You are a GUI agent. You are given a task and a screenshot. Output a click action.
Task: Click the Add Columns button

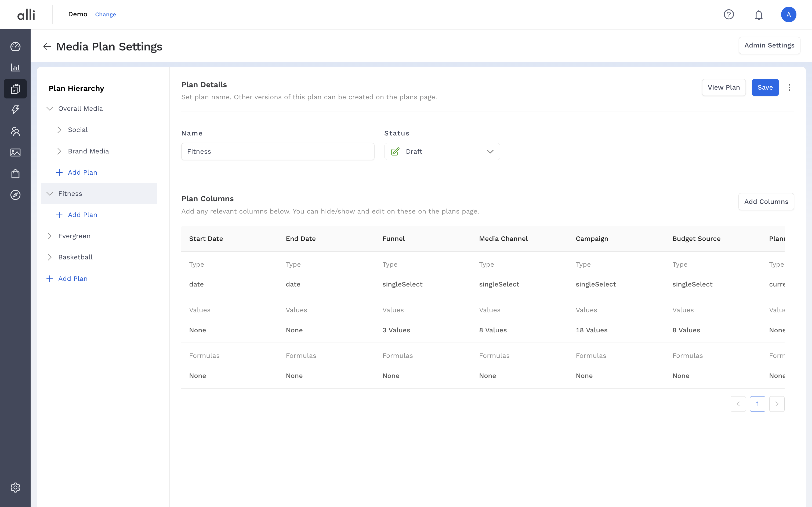coord(766,201)
